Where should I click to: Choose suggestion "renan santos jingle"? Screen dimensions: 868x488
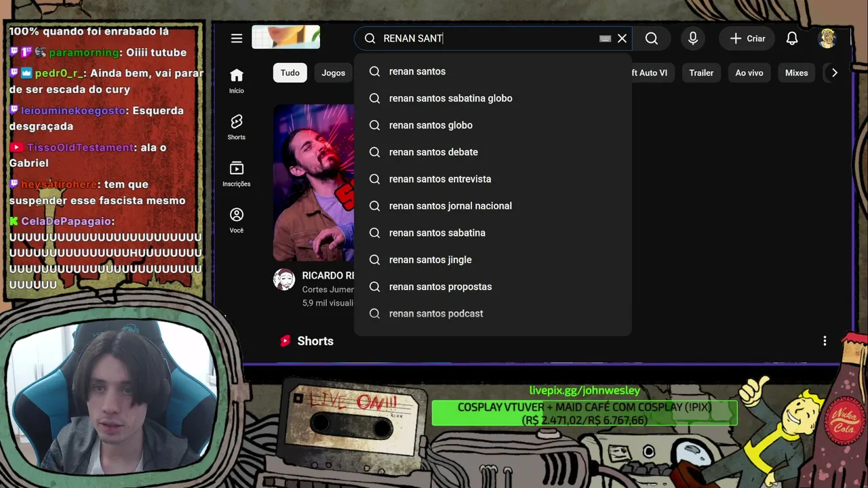(493, 260)
